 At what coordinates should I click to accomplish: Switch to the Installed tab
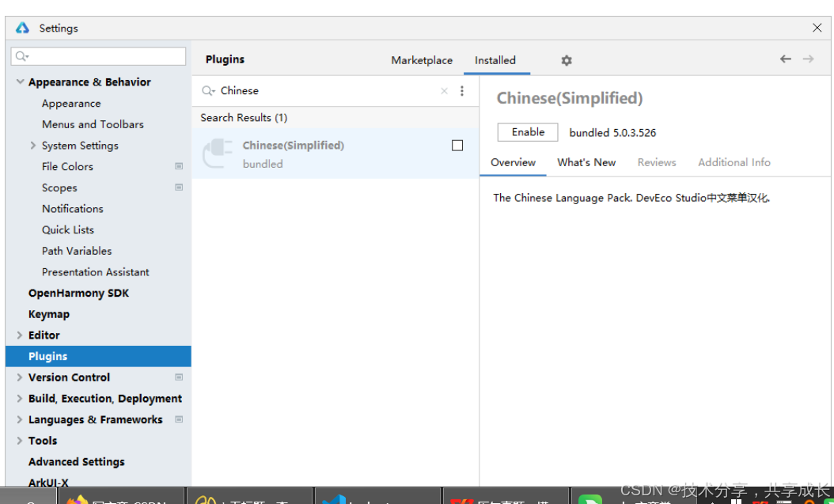click(495, 60)
